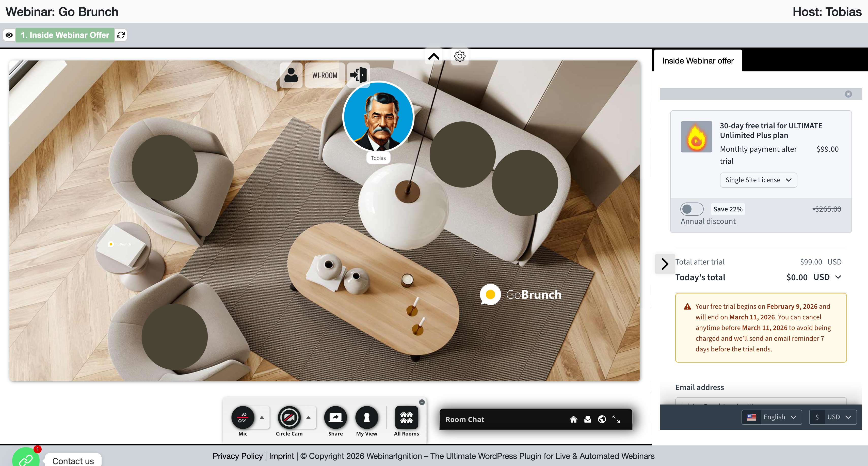Open the Privacy Policy link
The height and width of the screenshot is (466, 868).
click(237, 456)
